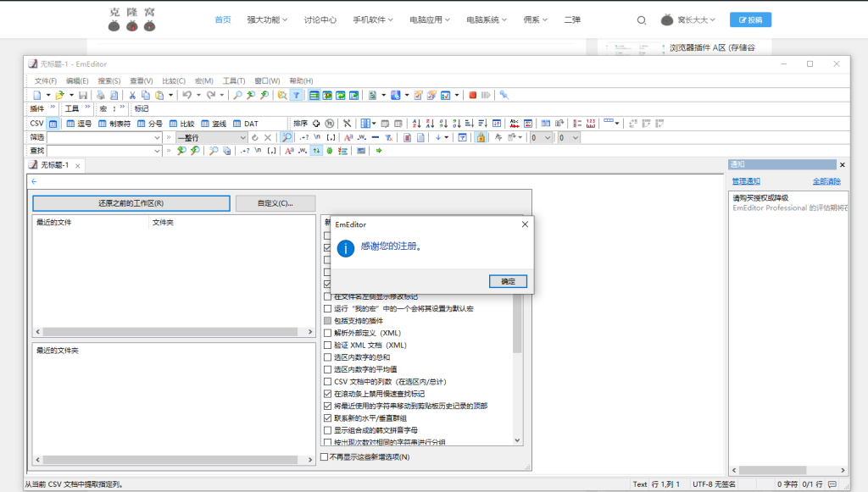
Task: Expand the 插件 toolbar overflow chevron
Action: pyautogui.click(x=53, y=108)
